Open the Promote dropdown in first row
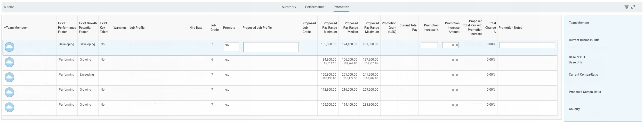The width and height of the screenshot is (644, 124). pos(231,47)
